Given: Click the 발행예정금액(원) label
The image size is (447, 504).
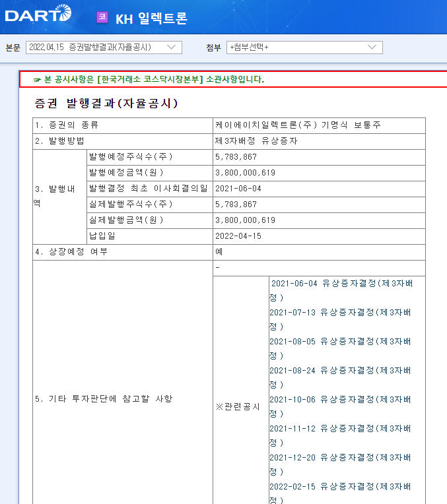Looking at the screenshot, I should [126, 173].
